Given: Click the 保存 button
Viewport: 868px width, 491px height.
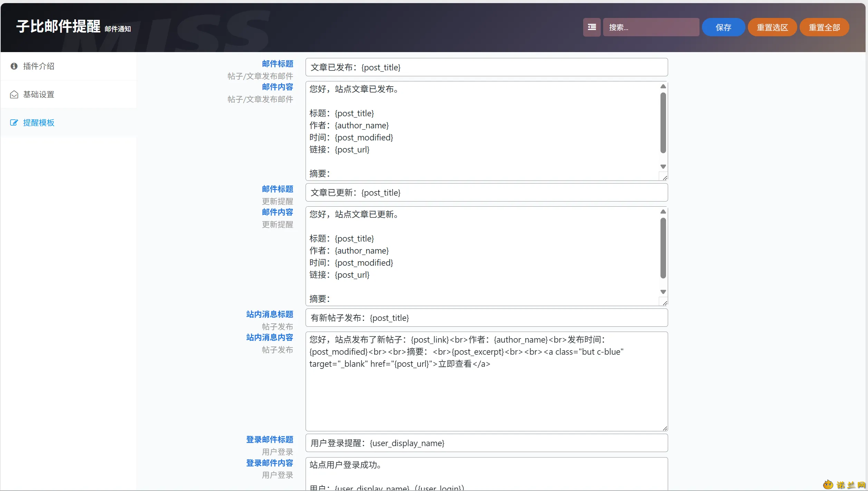Looking at the screenshot, I should coord(723,27).
